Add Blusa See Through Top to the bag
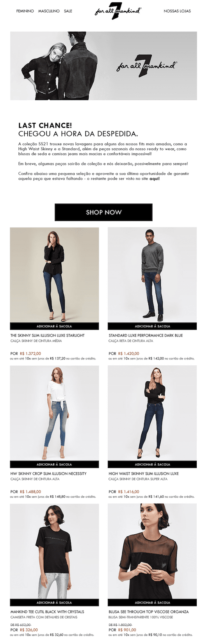 152,603
